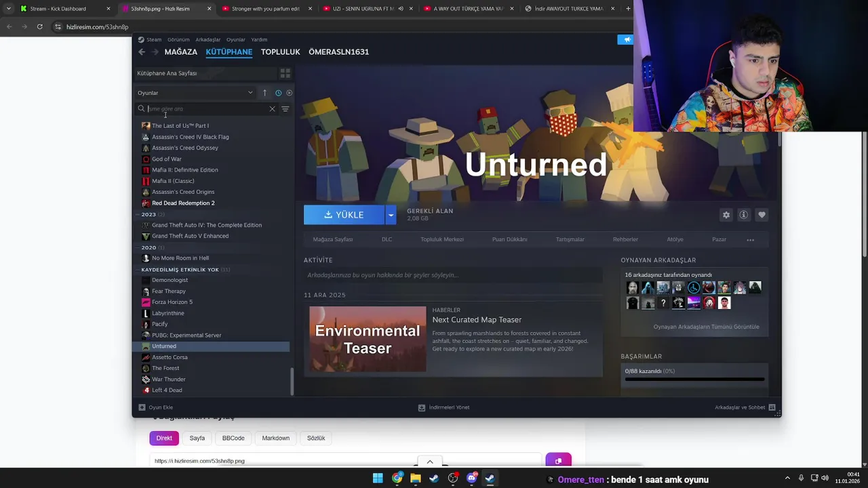Reload the browser page
This screenshot has width=868, height=488.
[40, 26]
